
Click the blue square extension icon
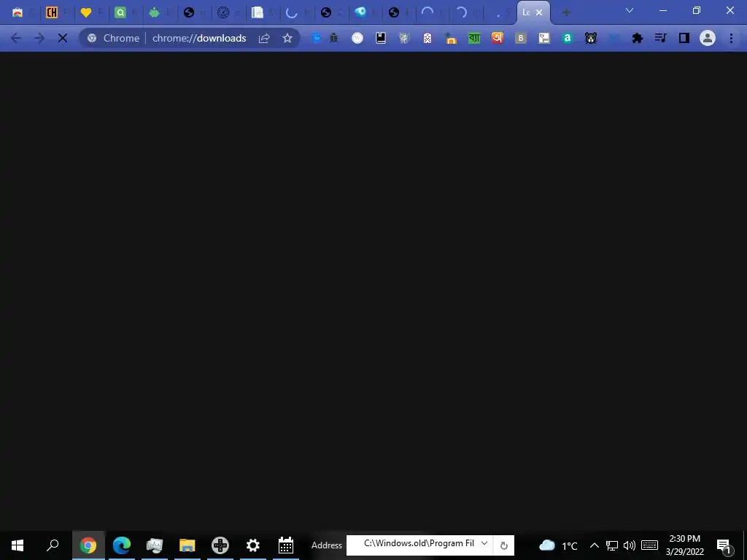(x=316, y=38)
